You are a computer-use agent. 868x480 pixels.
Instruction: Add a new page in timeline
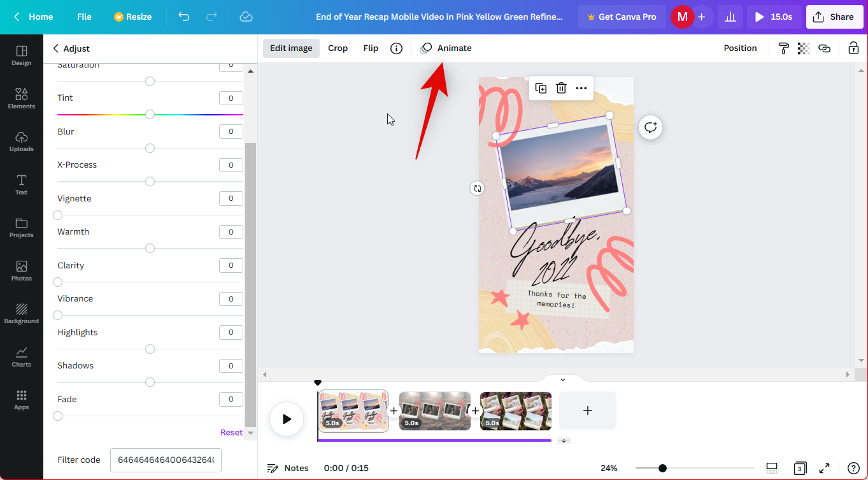pos(588,411)
